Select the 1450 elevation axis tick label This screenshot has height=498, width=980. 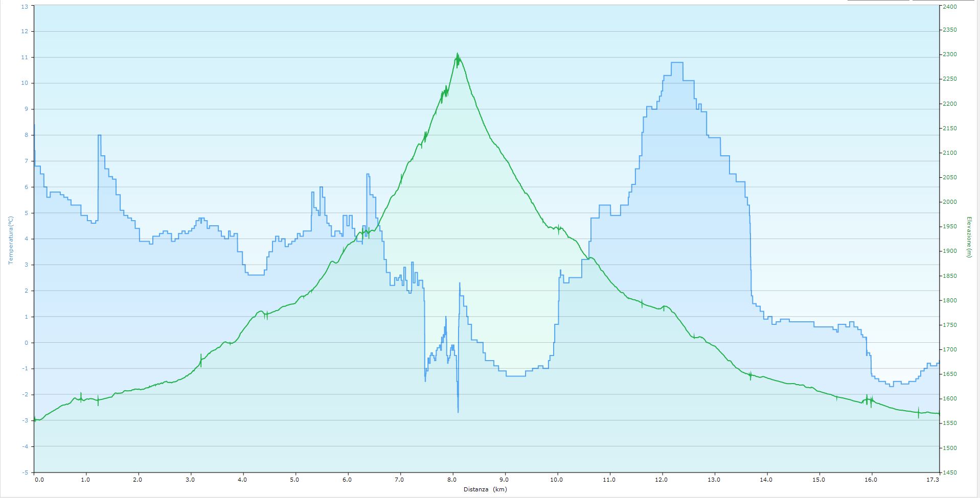(950, 472)
